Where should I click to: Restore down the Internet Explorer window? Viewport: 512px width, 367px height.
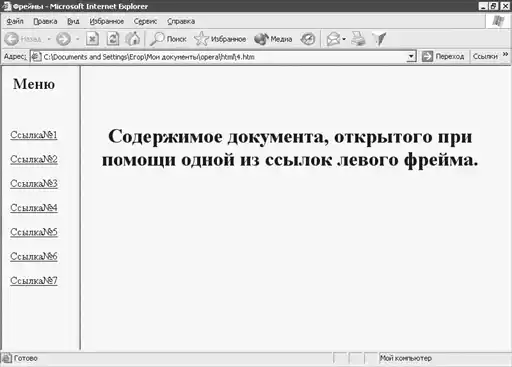pos(493,6)
